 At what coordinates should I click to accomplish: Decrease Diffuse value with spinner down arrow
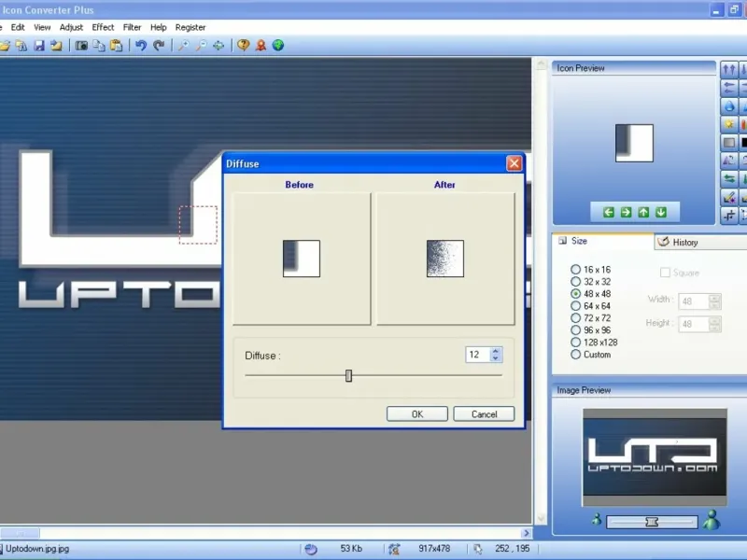tap(496, 358)
